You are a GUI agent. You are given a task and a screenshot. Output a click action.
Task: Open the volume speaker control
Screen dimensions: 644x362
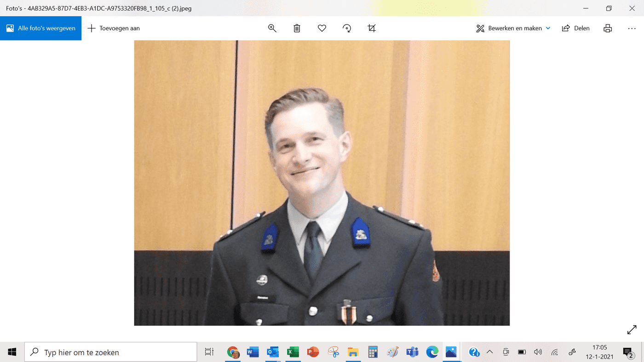point(538,352)
